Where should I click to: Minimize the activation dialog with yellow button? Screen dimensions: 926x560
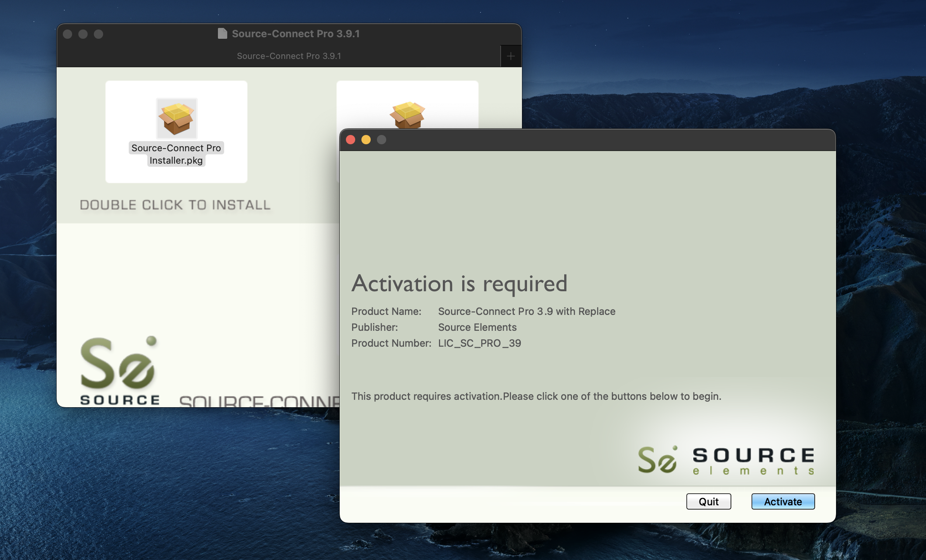[366, 140]
